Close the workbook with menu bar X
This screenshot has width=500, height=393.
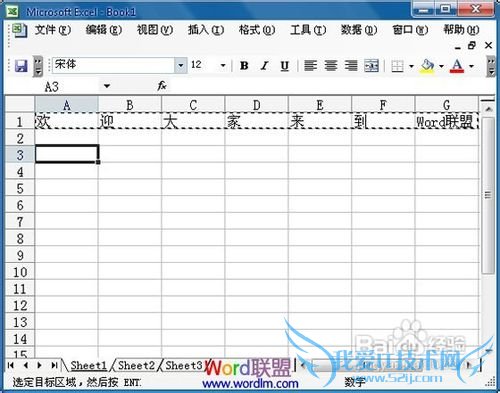488,45
